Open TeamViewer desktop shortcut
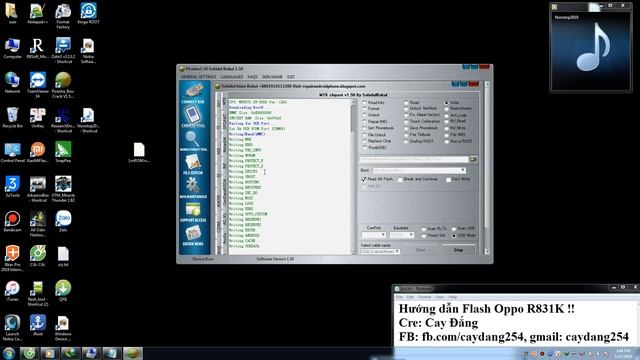The width and height of the screenshot is (640, 360). click(38, 84)
